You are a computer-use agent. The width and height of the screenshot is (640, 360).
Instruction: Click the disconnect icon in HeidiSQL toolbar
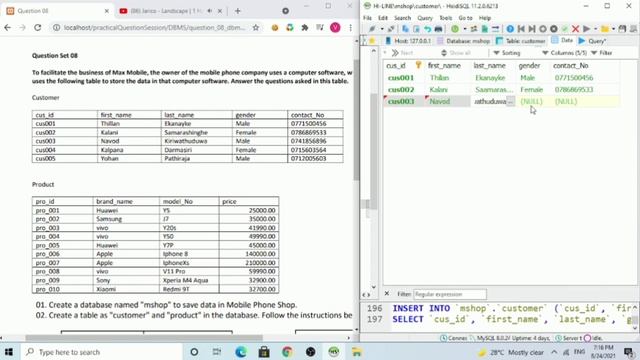click(391, 29)
